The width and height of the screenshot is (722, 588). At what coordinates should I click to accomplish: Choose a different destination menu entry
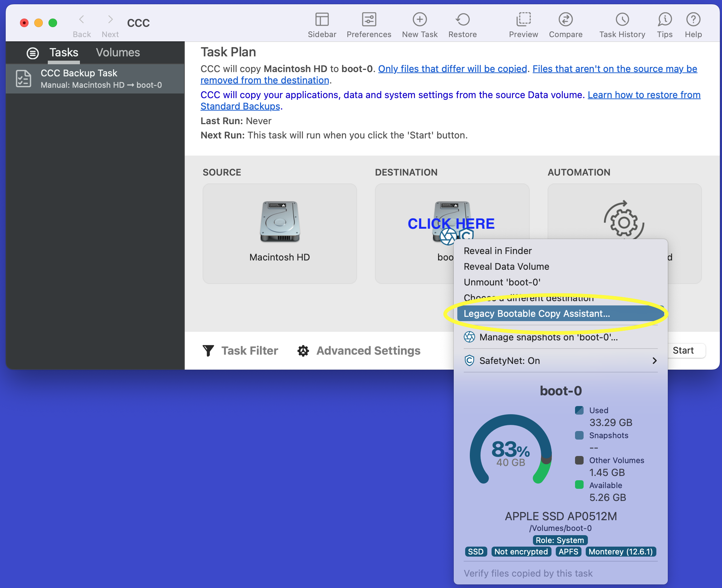pos(529,298)
